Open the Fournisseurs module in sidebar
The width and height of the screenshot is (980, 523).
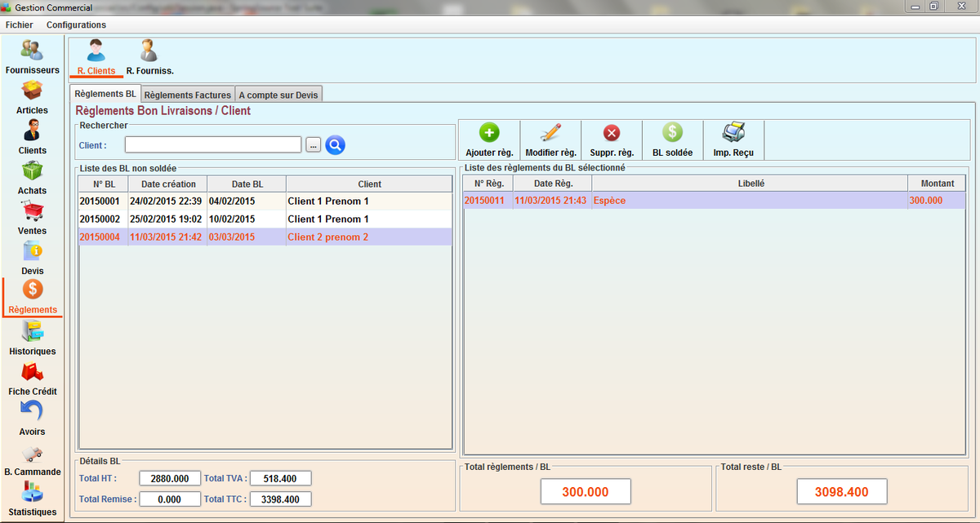32,56
